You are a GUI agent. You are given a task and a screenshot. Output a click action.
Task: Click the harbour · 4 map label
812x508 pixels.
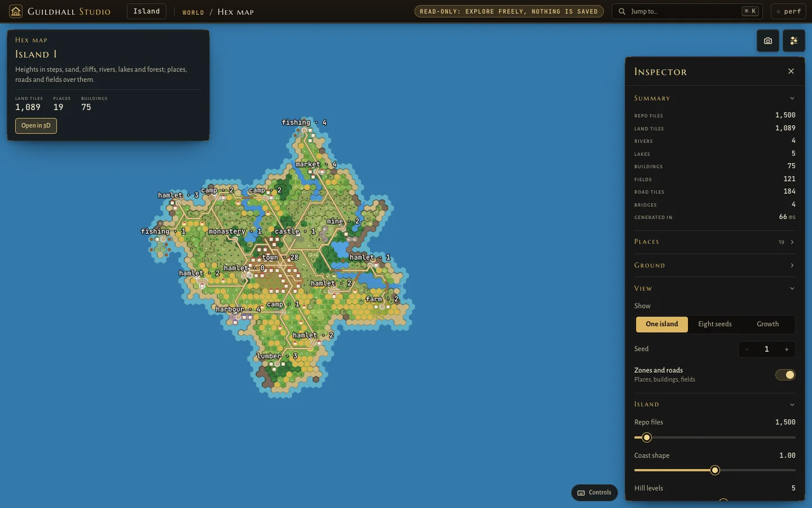(238, 309)
